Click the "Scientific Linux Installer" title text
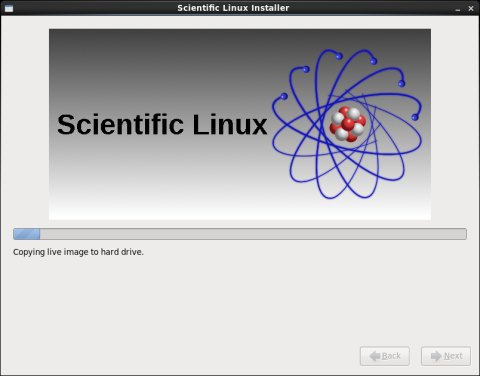Image resolution: width=480 pixels, height=376 pixels. click(x=233, y=8)
